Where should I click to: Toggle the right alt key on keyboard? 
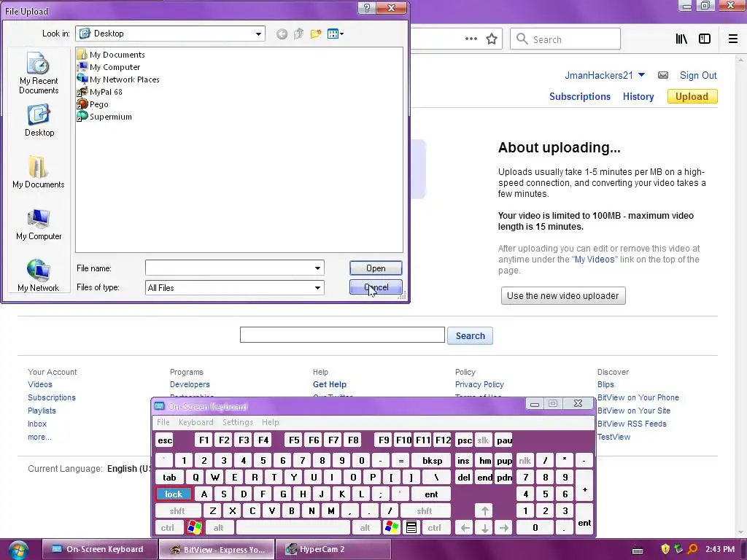(365, 527)
